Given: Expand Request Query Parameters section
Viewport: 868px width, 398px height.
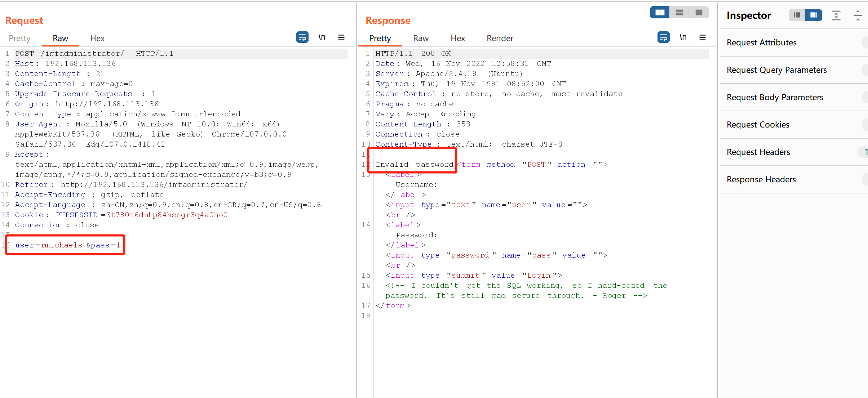Looking at the screenshot, I should 776,70.
